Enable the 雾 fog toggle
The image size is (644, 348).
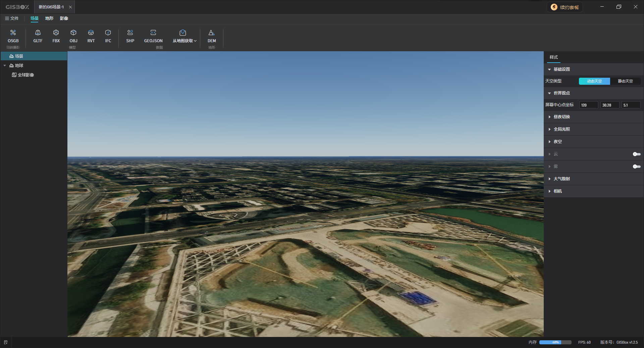click(637, 166)
